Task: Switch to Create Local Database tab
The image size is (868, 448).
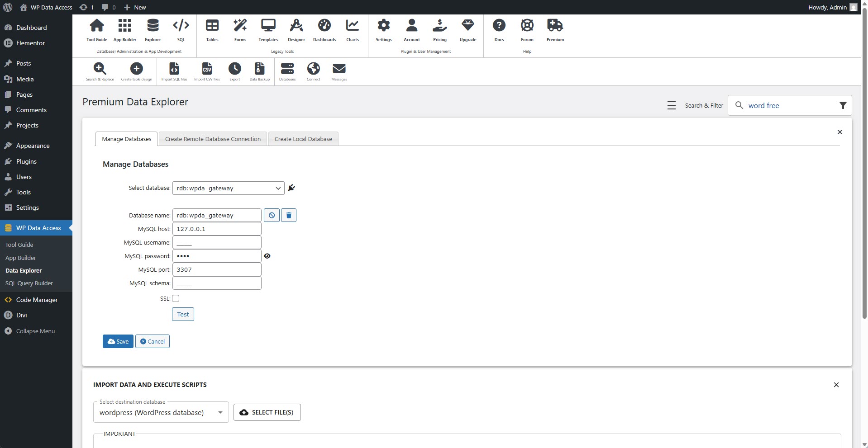Action: pos(303,139)
